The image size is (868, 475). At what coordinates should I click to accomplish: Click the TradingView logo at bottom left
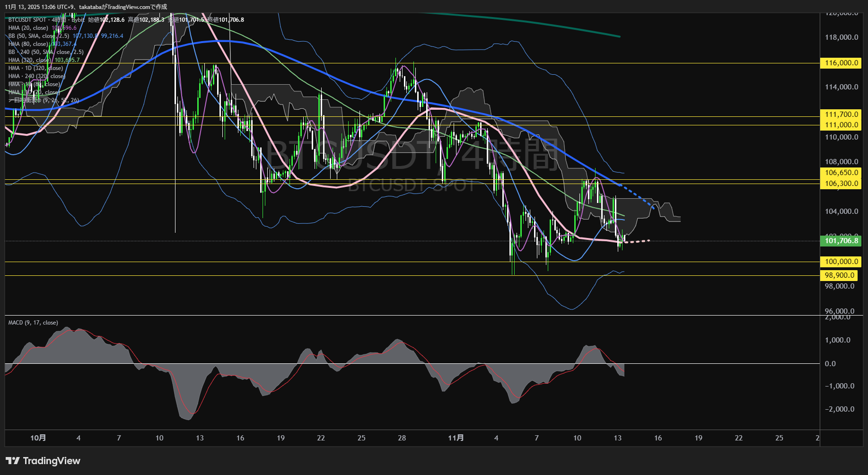[x=43, y=461]
